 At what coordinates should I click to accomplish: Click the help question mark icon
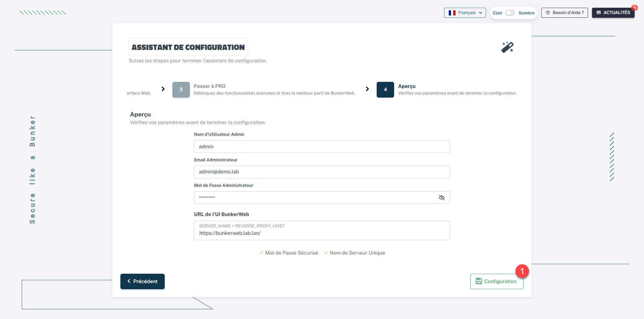[x=548, y=13]
